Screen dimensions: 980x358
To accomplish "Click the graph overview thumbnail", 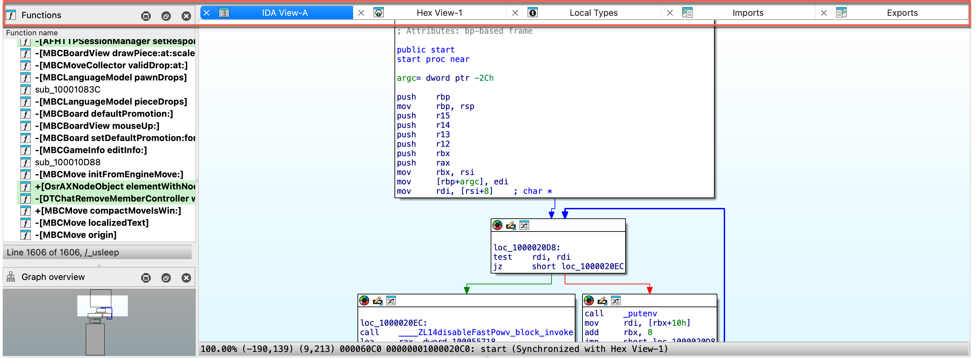I will coord(99,321).
